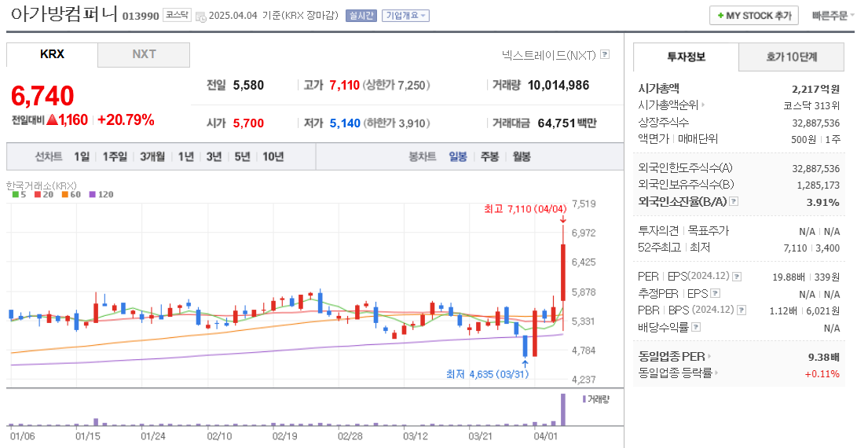Screen dimensions: 868x448
Task: Click help icon next to PER EPS(2024.12)
Action: click(x=737, y=277)
